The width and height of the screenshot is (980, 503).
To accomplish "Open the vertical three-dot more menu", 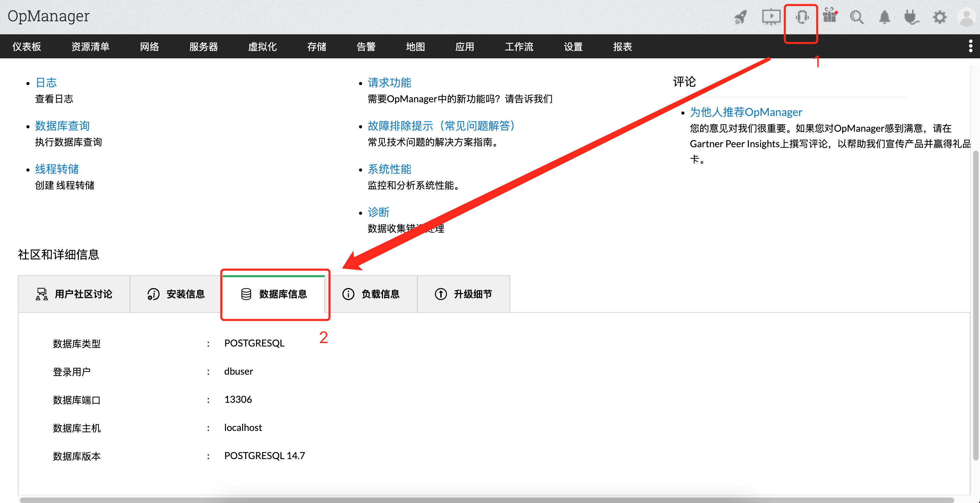I will pos(970,46).
